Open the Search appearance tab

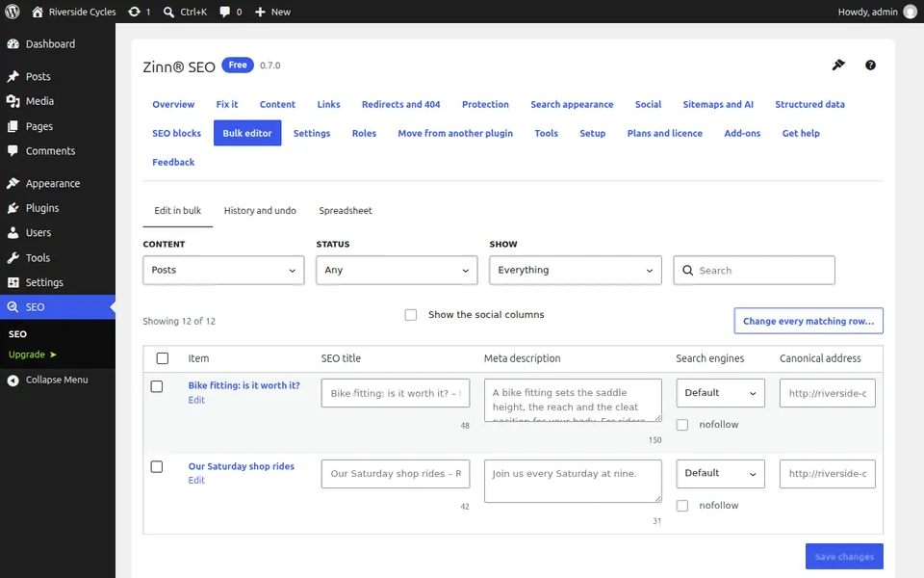[572, 104]
